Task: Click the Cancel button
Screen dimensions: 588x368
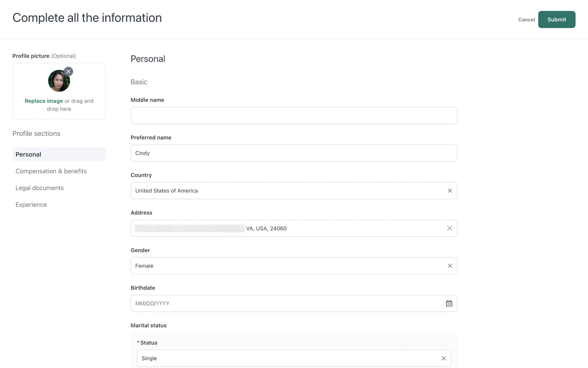Action: pos(526,20)
